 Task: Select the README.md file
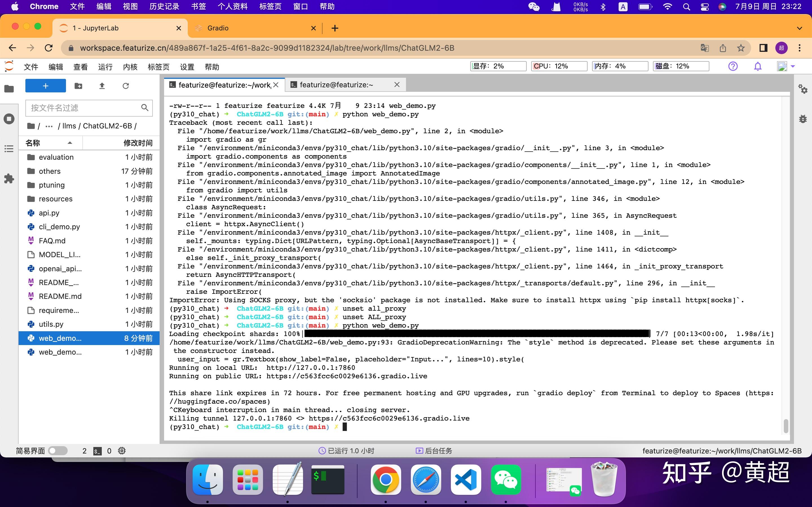[x=60, y=296]
